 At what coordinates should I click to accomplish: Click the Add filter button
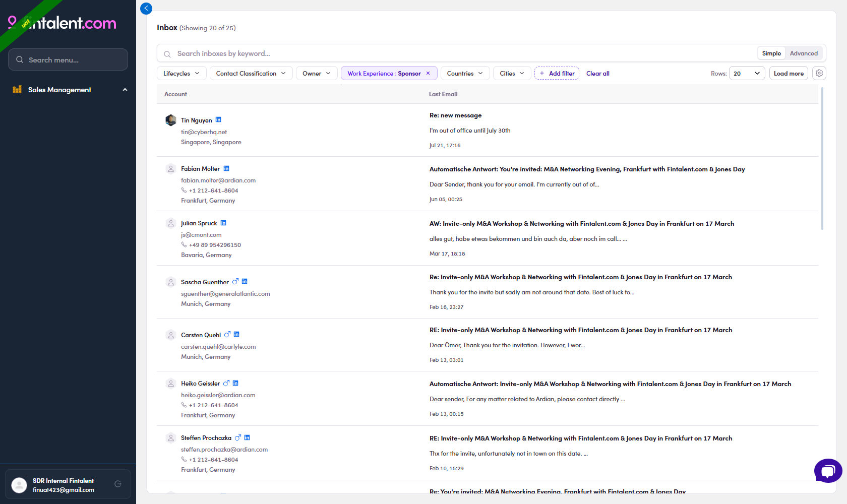pos(557,73)
